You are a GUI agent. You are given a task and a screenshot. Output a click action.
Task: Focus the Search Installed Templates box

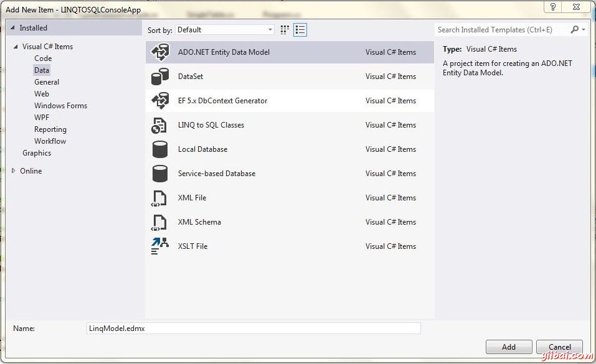502,30
